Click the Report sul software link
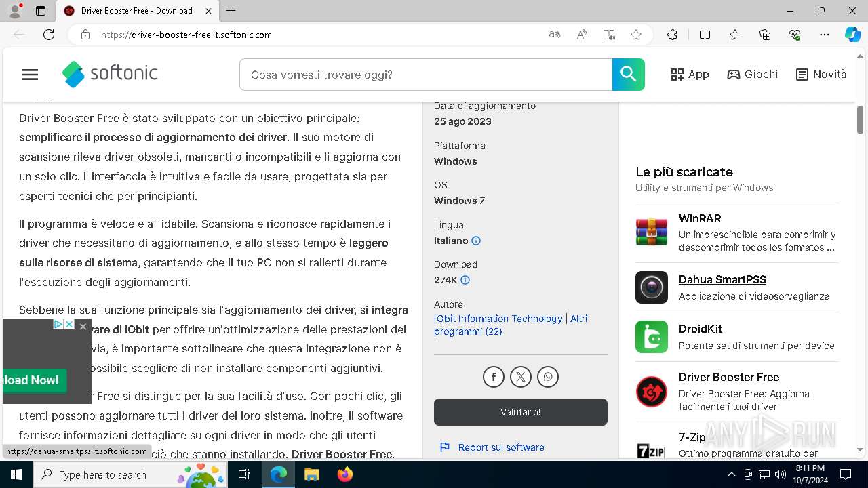Screen dimensions: 868x488 click(501, 447)
